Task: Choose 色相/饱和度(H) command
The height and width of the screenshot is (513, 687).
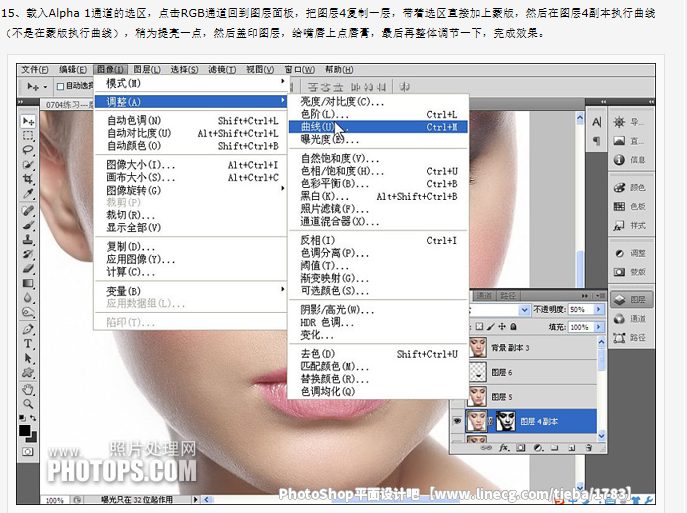Action: coord(378,171)
